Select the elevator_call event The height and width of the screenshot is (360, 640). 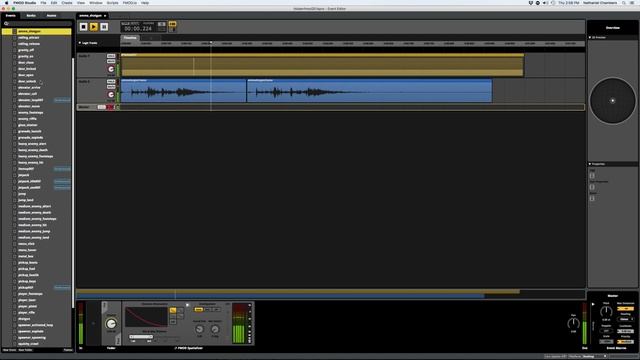pos(27,94)
